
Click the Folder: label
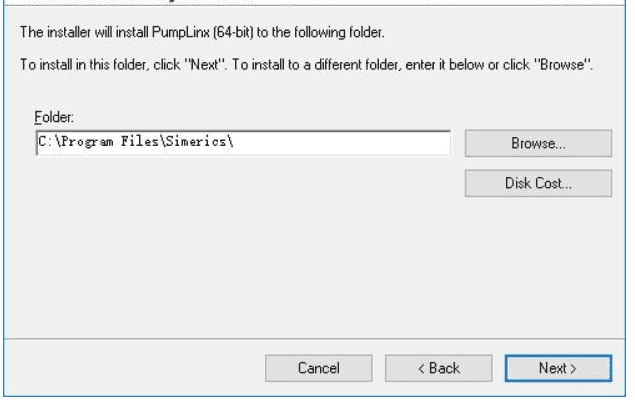[x=54, y=117]
